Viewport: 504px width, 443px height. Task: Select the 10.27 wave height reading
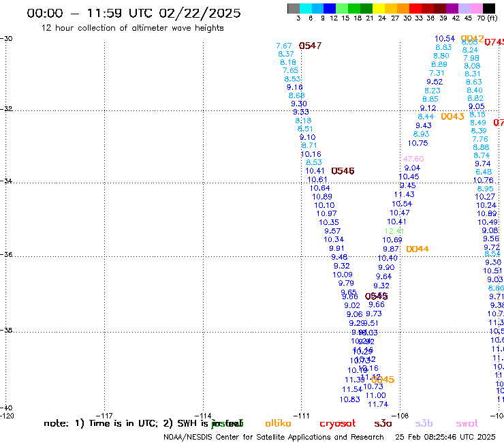pos(485,196)
